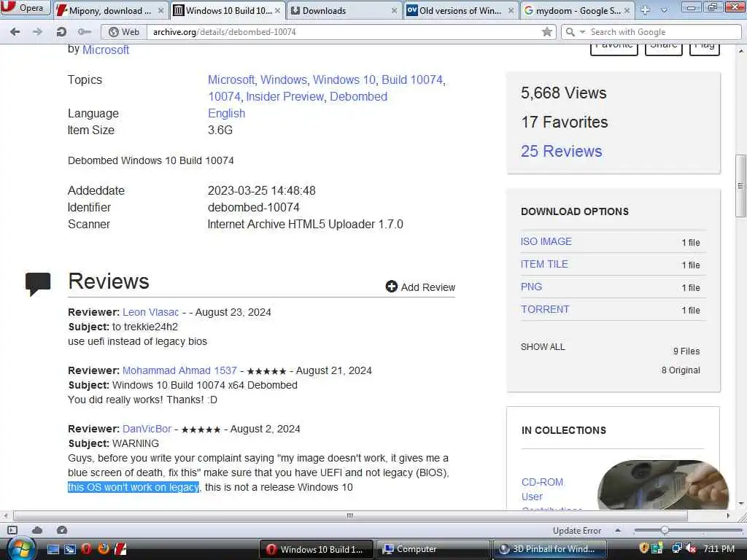Viewport: 747px width, 560px height.
Task: Open the Debombed topic link
Action: (358, 97)
